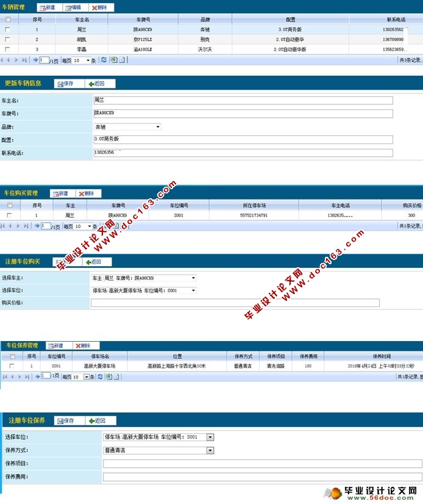
Task: Go to next page in 车位保养管理 pager
Action: [20, 376]
